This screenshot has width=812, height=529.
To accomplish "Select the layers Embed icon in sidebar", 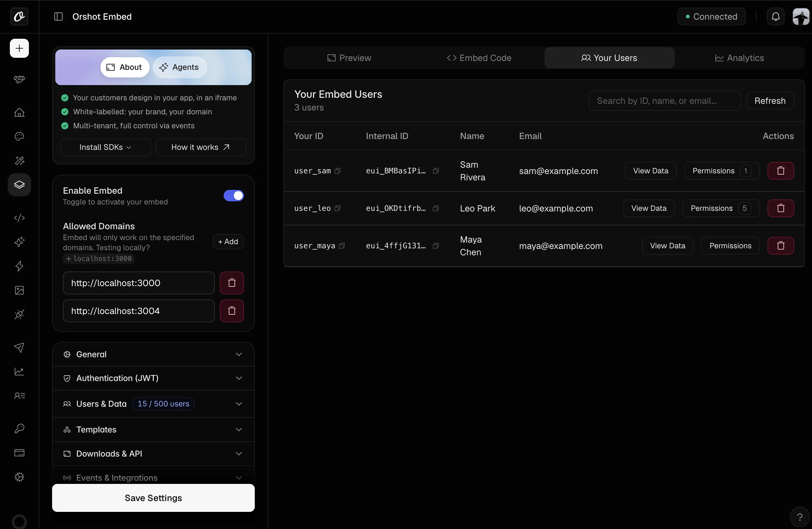I will tap(19, 185).
